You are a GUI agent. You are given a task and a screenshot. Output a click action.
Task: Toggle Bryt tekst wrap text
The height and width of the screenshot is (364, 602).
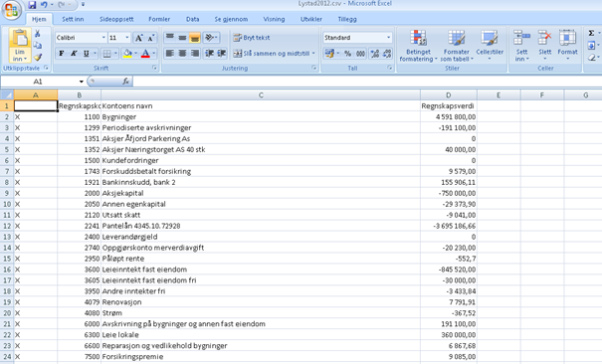[252, 38]
